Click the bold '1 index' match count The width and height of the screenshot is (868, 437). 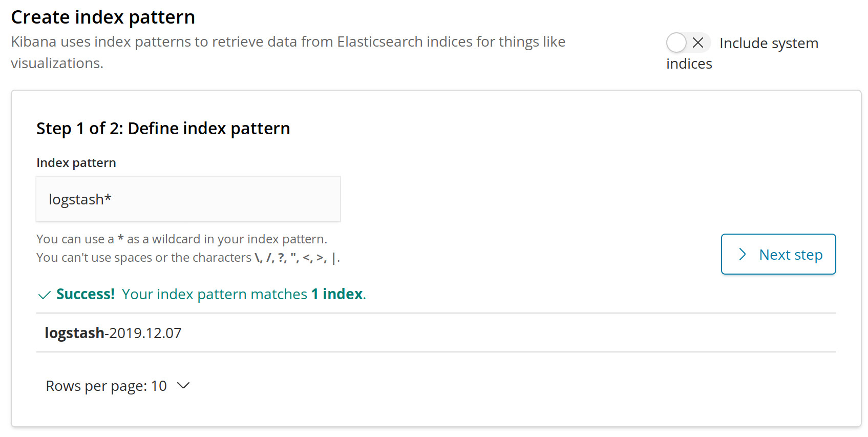click(x=337, y=294)
